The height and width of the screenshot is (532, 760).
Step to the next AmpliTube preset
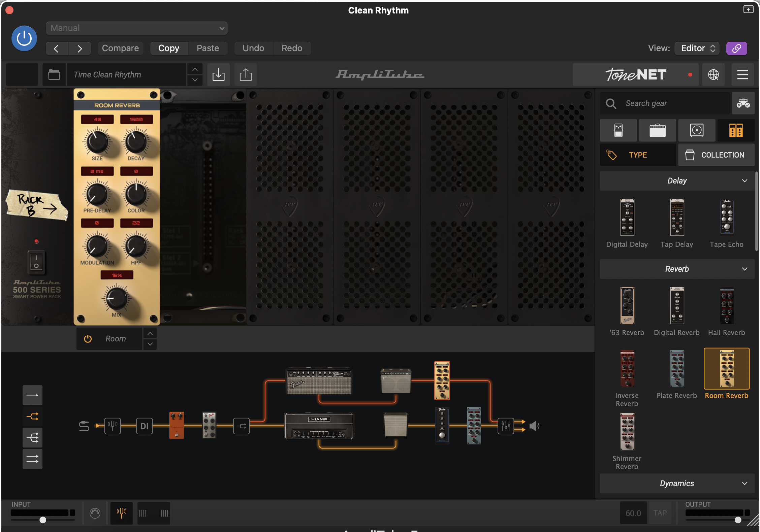point(195,80)
